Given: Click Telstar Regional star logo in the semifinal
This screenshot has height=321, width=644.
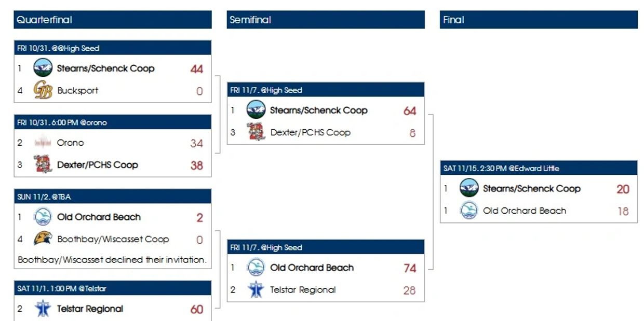Looking at the screenshot, I should (256, 289).
